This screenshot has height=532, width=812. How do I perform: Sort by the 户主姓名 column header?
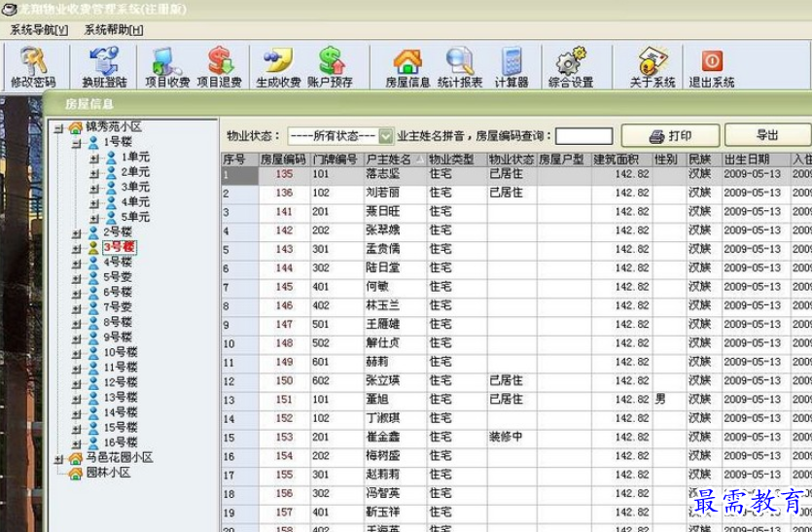pyautogui.click(x=395, y=160)
